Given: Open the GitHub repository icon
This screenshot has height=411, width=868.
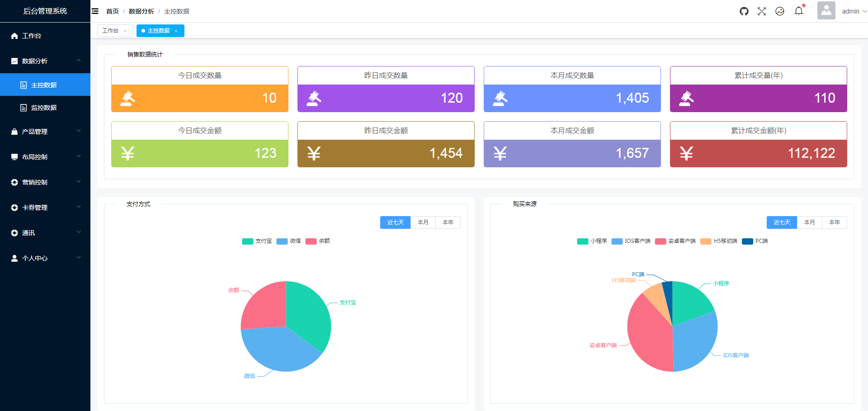Looking at the screenshot, I should [744, 11].
